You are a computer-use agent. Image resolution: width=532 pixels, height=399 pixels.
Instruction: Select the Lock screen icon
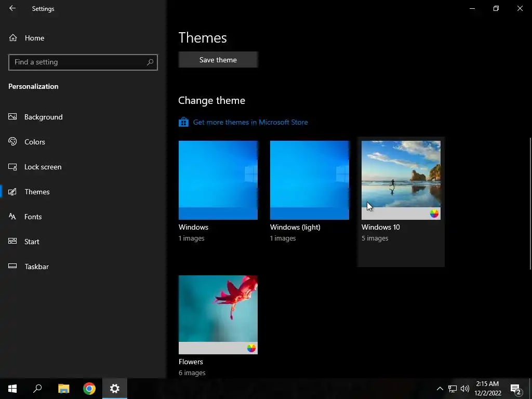point(12,167)
